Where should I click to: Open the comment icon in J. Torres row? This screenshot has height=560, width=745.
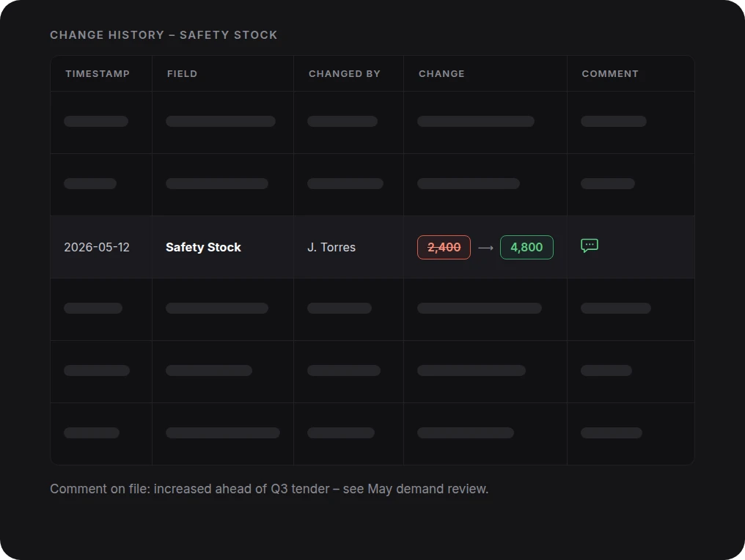pos(589,246)
